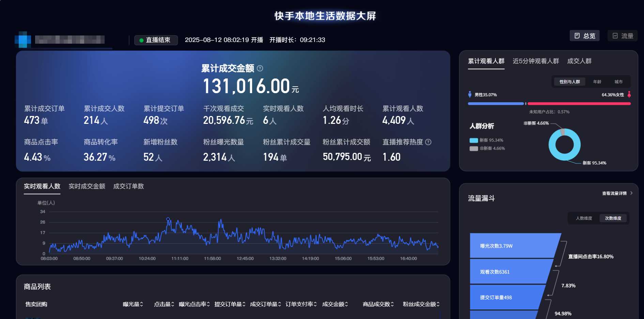Select the 成交人群 tab
Viewport: 644px width, 319px height.
point(579,61)
